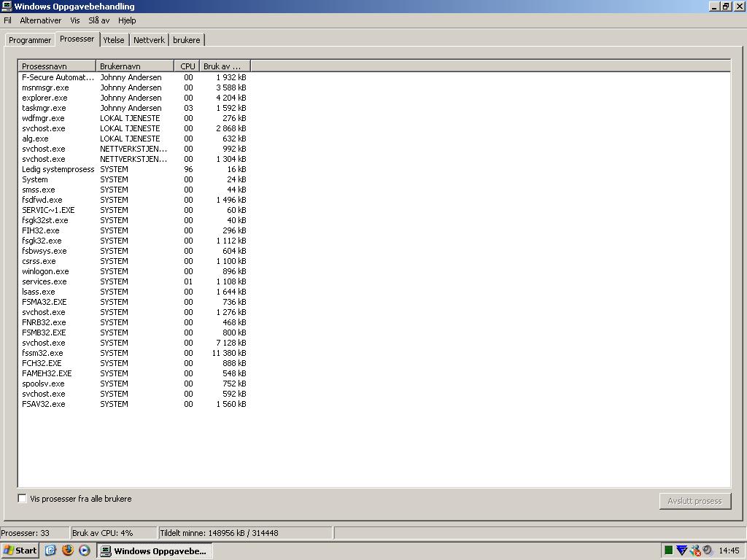Screen dimensions: 747x560
Task: Sort by the 'Bruk av ...' column header
Action: pos(225,66)
